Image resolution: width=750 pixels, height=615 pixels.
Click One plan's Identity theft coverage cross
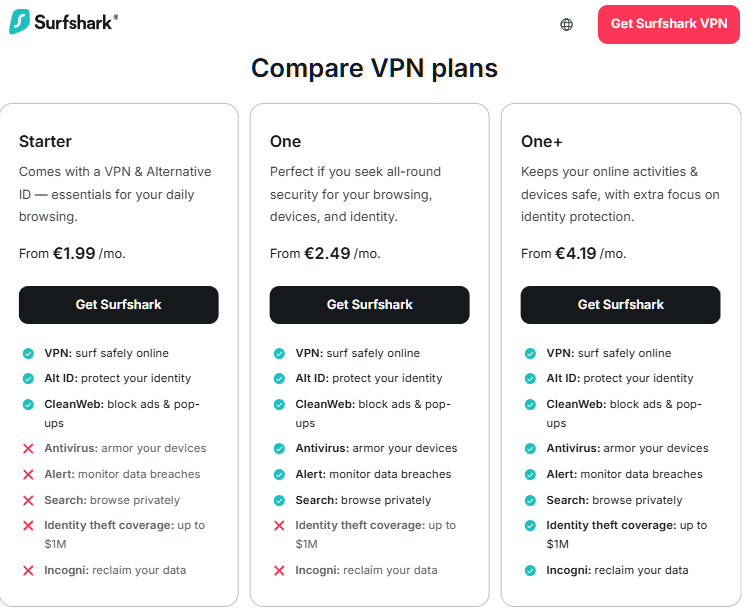279,526
